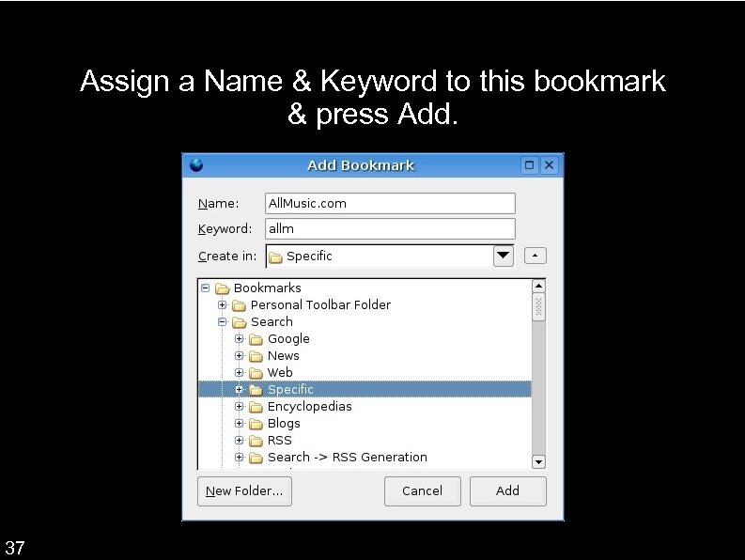Expand the News folder node
This screenshot has width=745, height=560.
[x=239, y=355]
